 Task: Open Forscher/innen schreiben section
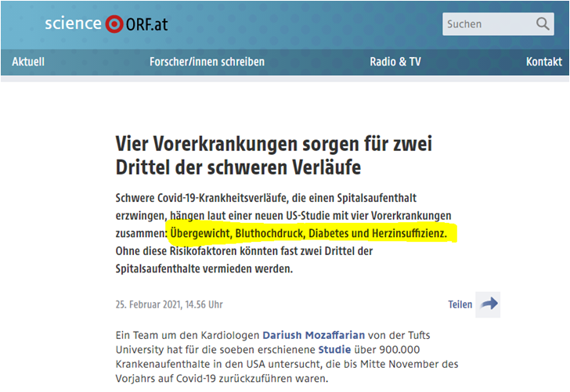point(207,62)
